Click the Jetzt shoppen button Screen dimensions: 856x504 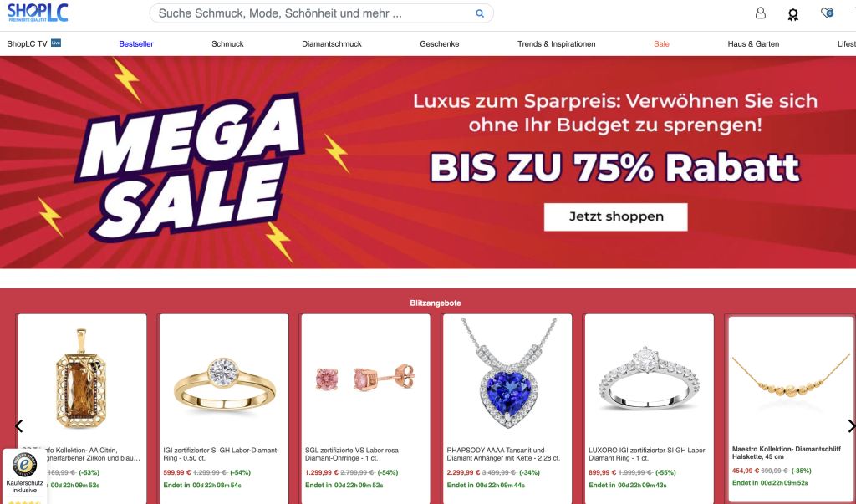616,216
